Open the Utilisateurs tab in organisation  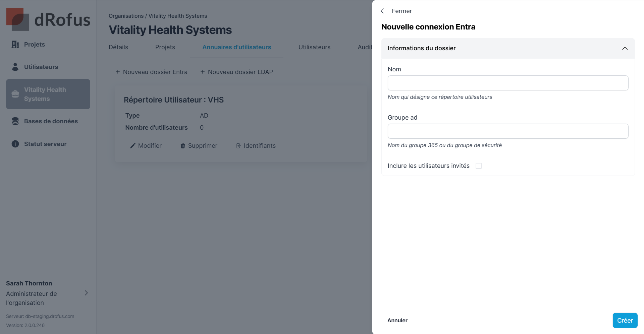pyautogui.click(x=314, y=47)
